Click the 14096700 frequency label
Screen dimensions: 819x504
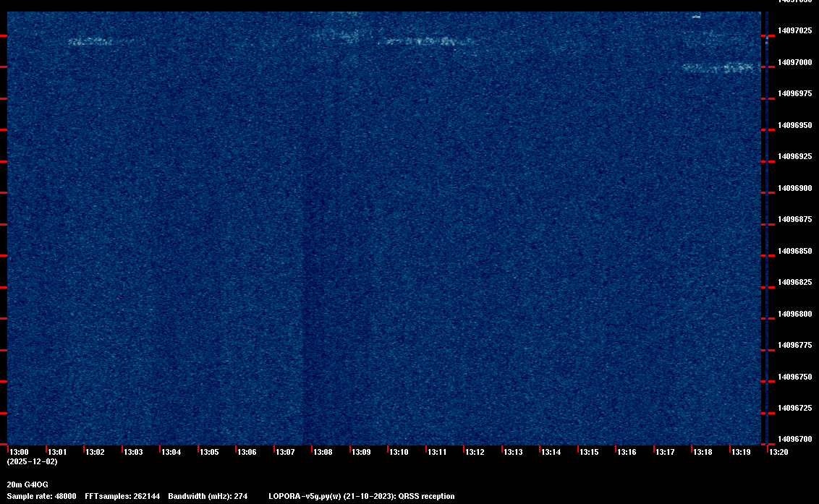coord(795,439)
